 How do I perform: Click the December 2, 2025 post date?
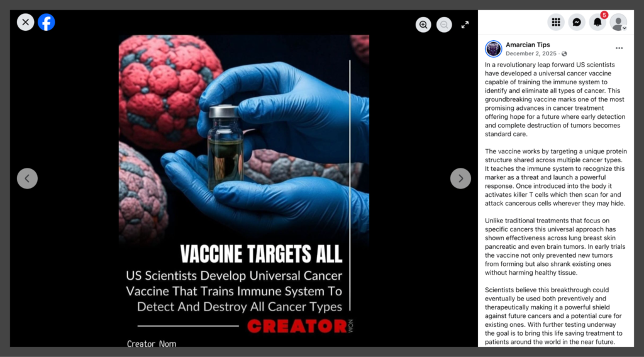tap(531, 54)
